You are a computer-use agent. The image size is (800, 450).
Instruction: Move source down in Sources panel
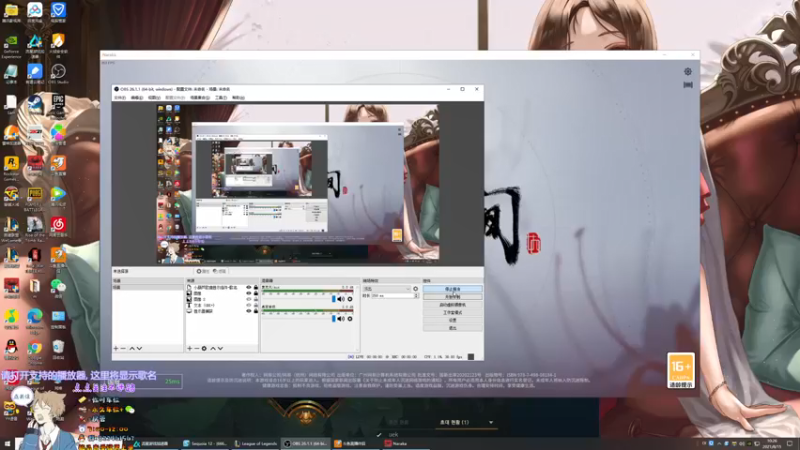[220, 348]
